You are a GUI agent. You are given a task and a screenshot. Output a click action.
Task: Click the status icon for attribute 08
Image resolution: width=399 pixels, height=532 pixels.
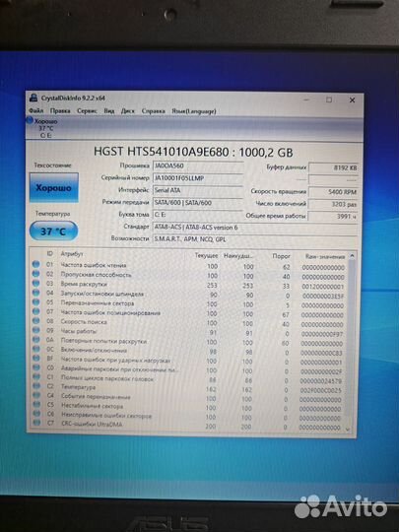click(36, 320)
